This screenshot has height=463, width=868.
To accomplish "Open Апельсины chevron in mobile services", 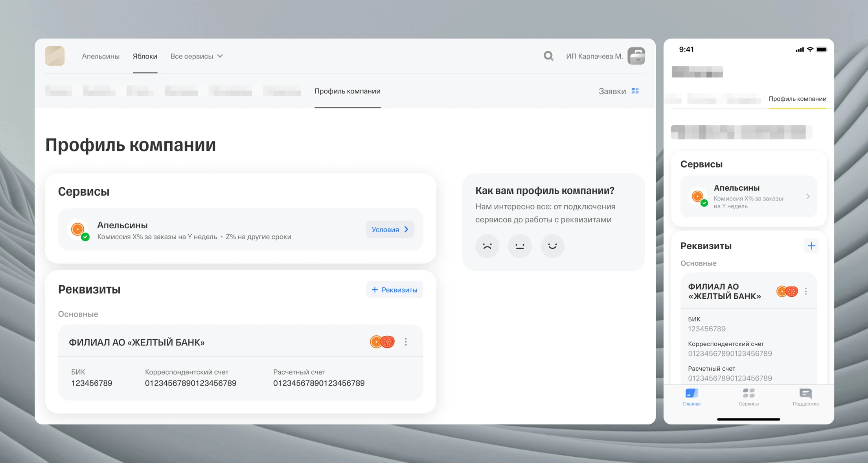I will (x=807, y=196).
